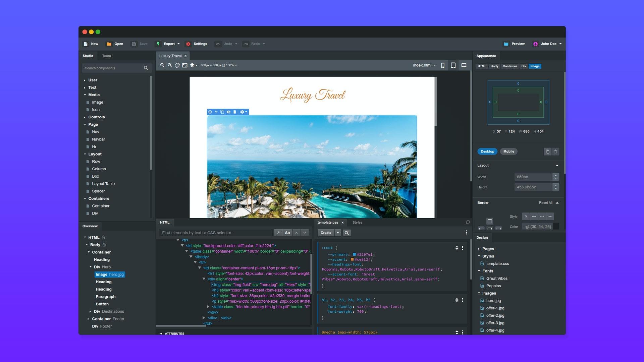Hide selected image via eye-slash icon

228,112
